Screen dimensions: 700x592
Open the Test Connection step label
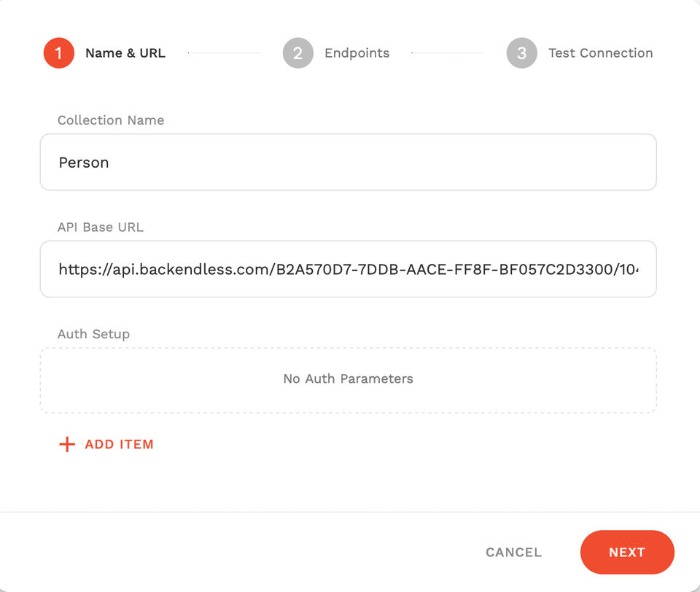pyautogui.click(x=600, y=53)
